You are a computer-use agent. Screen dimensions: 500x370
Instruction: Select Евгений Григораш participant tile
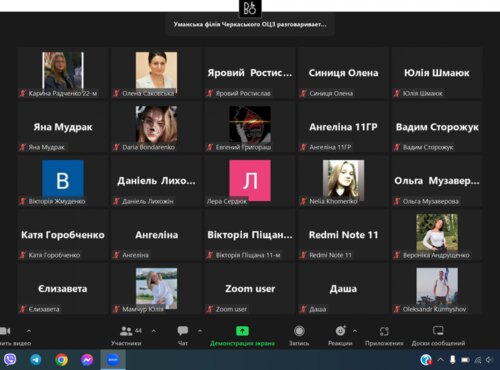click(x=250, y=127)
